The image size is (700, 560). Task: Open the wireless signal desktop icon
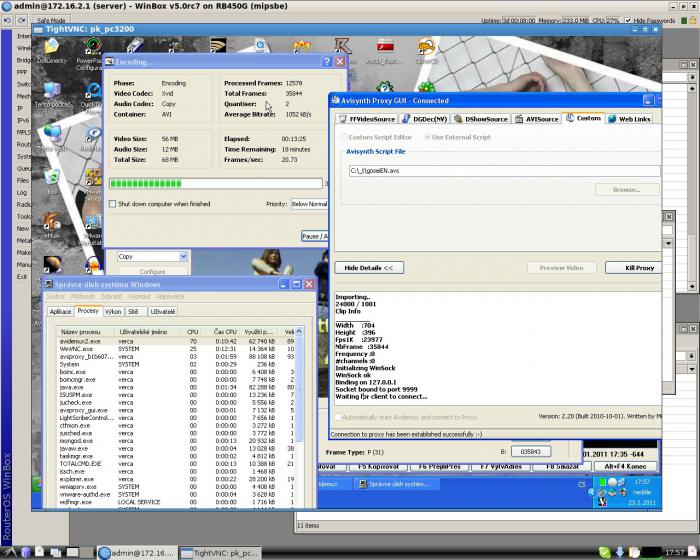pyautogui.click(x=218, y=45)
